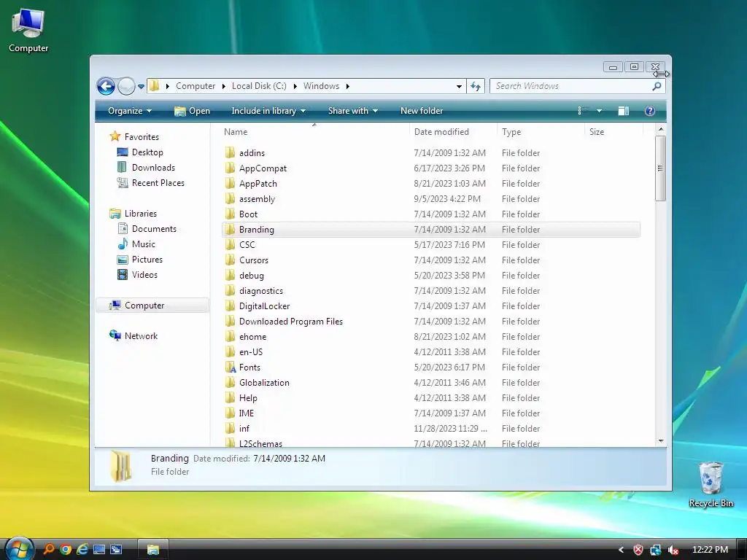747x560 pixels.
Task: Select Computer in the address breadcrumb
Action: (196, 86)
